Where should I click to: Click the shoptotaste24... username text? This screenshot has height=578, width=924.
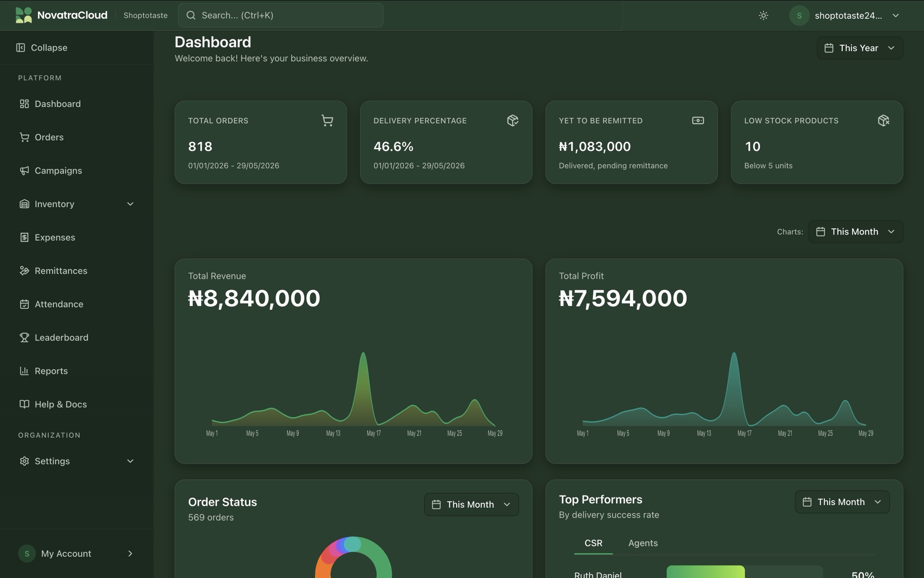[x=848, y=15]
